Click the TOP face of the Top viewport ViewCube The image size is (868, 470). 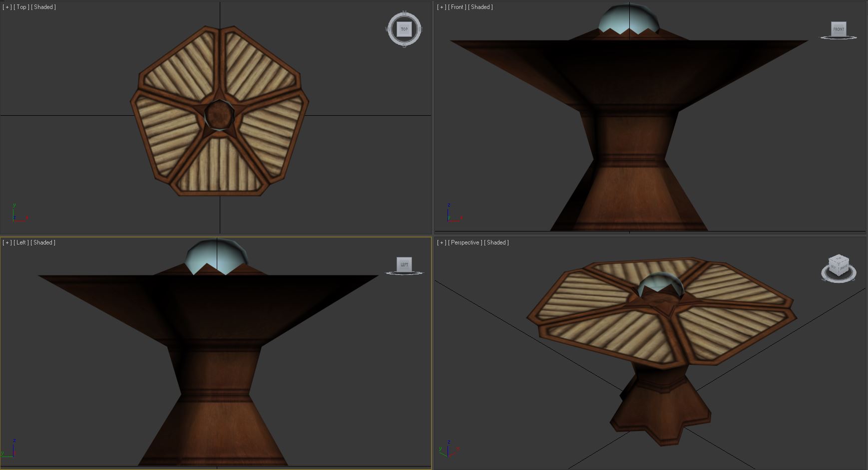tap(404, 29)
